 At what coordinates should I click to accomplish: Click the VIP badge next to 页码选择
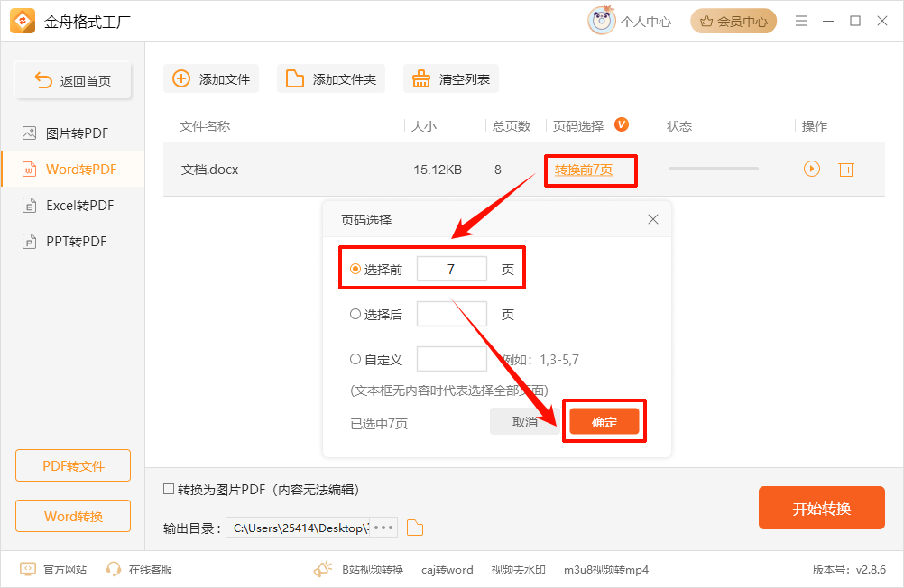coord(622,125)
